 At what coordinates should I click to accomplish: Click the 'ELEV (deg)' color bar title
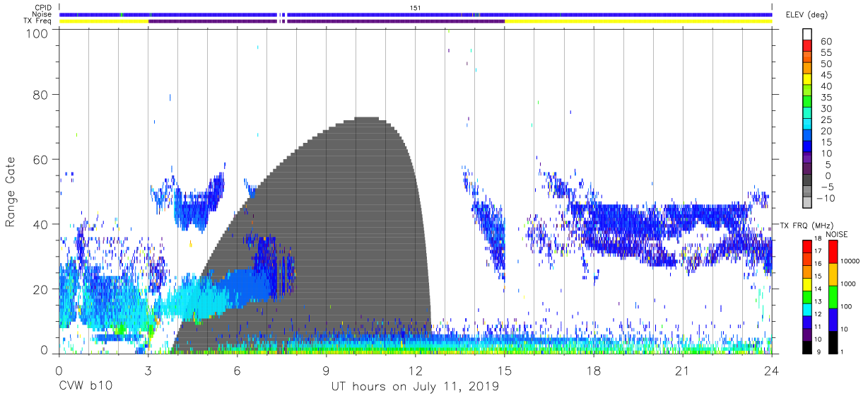[x=806, y=15]
